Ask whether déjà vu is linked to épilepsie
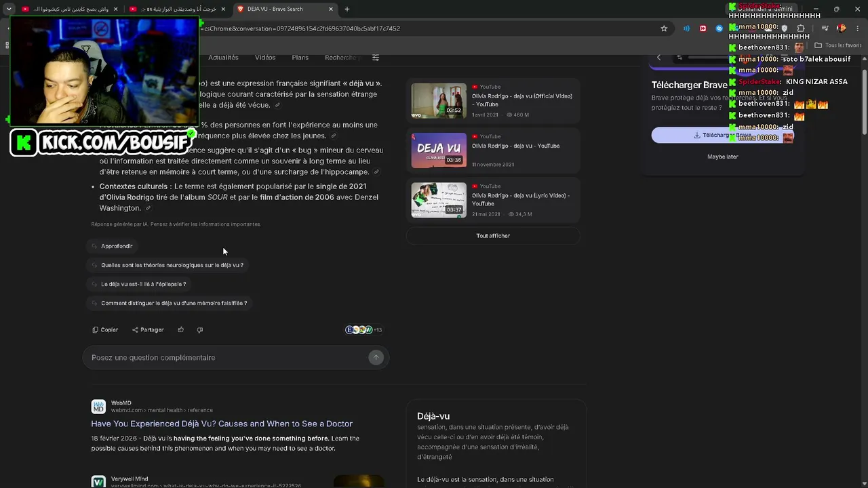 (139, 284)
